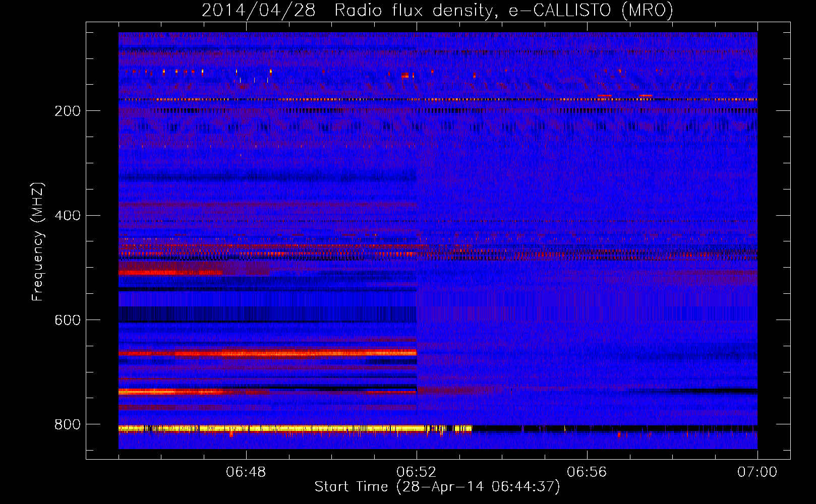The height and width of the screenshot is (504, 816).
Task: Select the 07:00 time tick label
Action: click(x=757, y=472)
